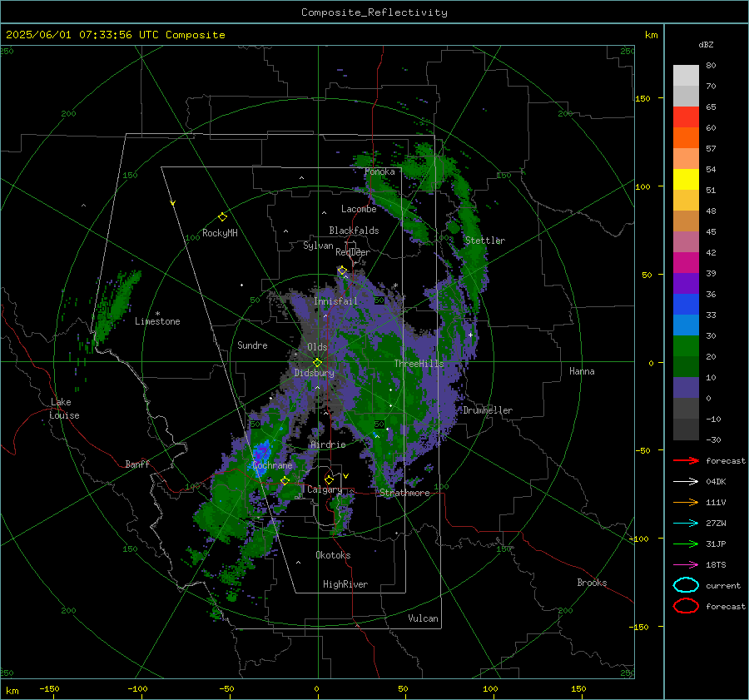This screenshot has width=749, height=700.
Task: Click the Cochrane city label
Action: coord(272,465)
